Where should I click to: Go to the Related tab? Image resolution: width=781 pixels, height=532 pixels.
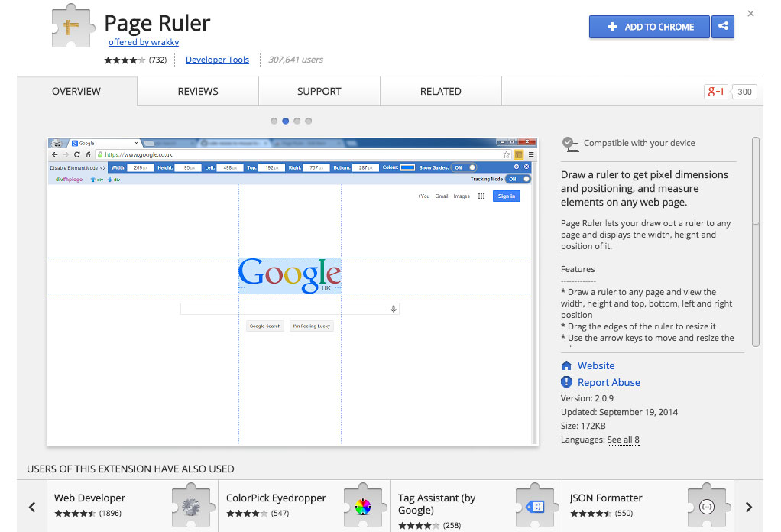pyautogui.click(x=441, y=91)
